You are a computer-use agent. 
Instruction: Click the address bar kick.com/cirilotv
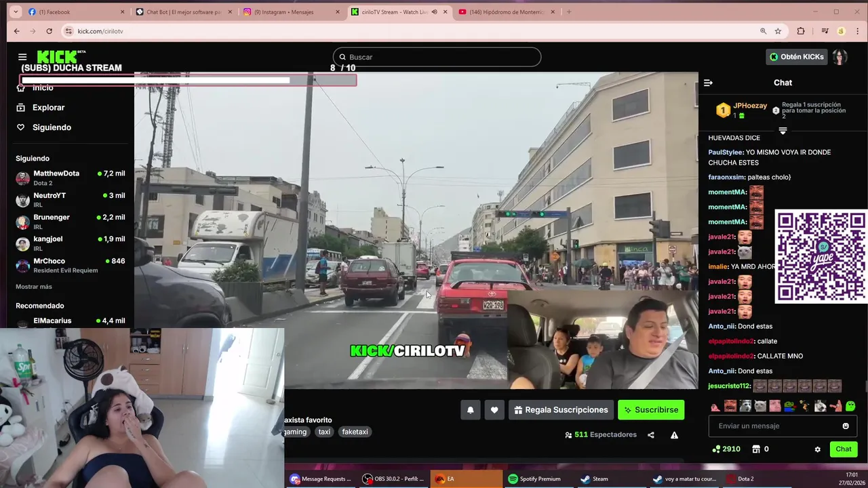(x=100, y=31)
